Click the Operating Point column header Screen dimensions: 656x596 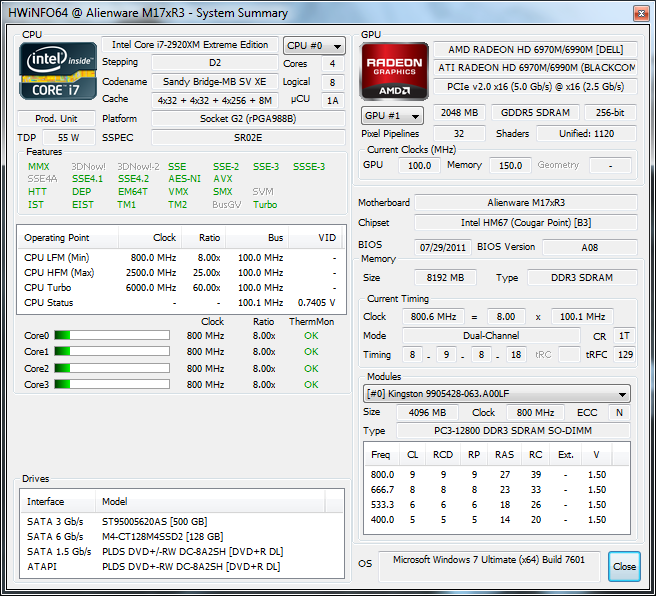click(68, 238)
